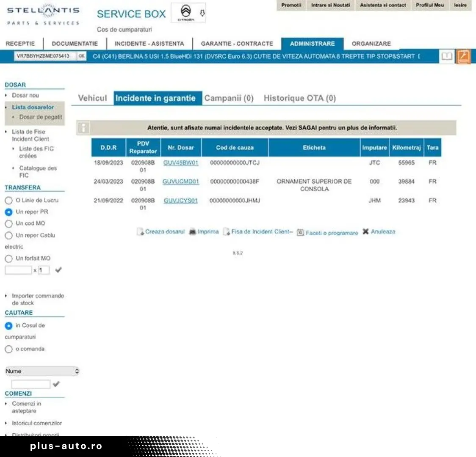Open Profilul Meu top button
This screenshot has width=476, height=457.
click(x=430, y=5)
